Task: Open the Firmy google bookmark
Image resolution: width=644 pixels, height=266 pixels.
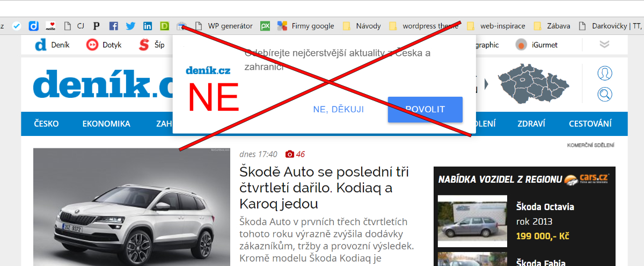Action: pos(306,26)
